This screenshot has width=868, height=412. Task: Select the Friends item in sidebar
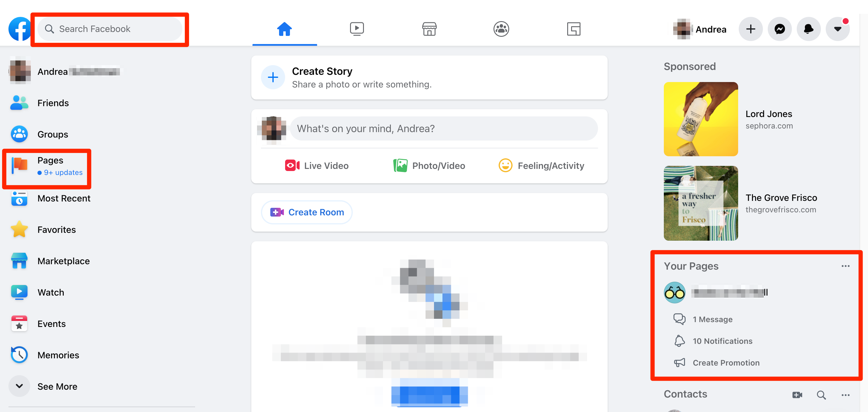click(x=53, y=102)
